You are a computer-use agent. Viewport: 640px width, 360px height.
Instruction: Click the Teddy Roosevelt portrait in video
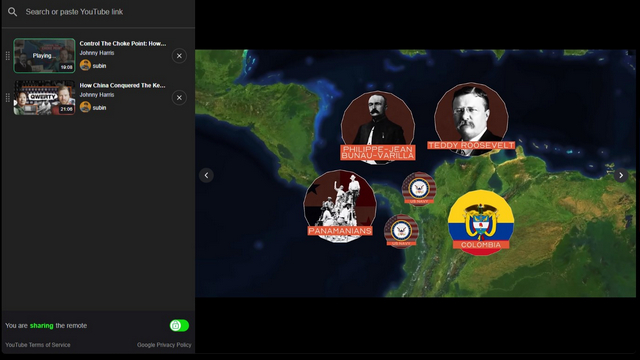coord(471,119)
